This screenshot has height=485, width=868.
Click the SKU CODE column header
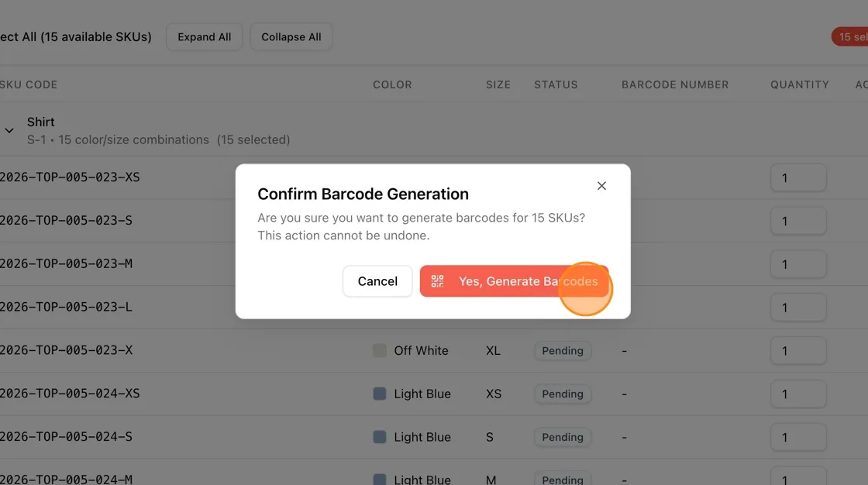[29, 84]
